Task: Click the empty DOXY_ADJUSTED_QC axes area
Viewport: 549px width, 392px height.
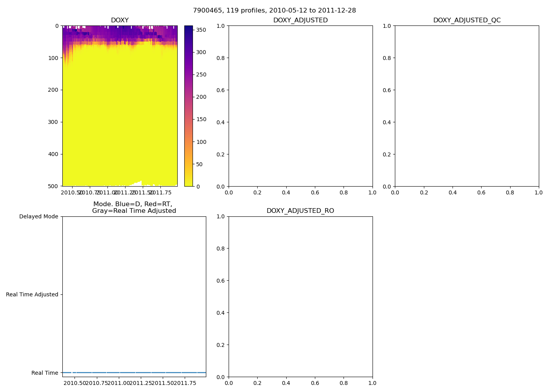Action: click(x=467, y=106)
